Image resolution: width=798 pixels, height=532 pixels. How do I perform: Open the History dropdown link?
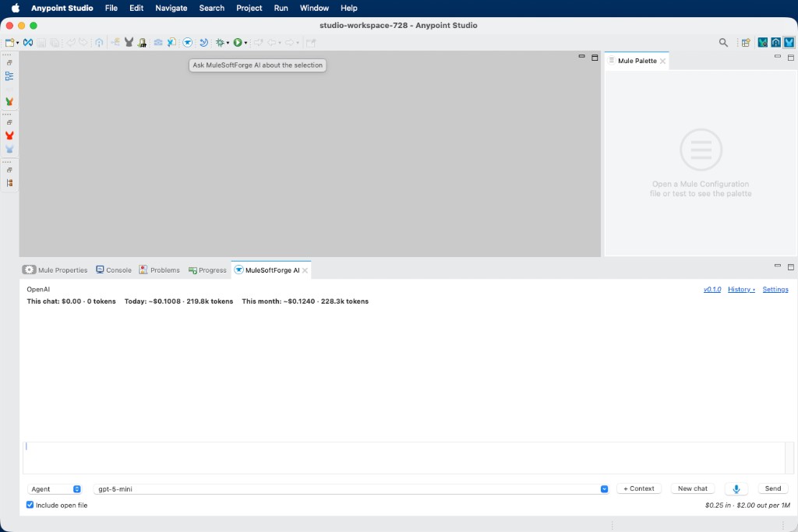(x=741, y=290)
